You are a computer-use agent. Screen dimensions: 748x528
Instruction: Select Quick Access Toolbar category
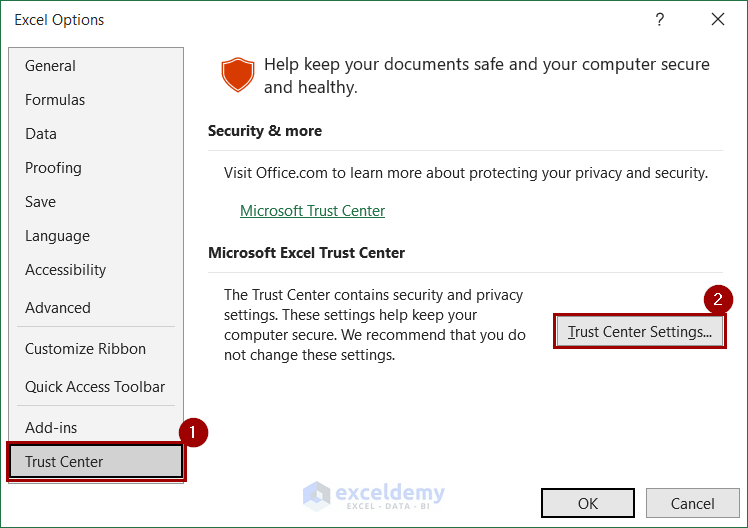[95, 387]
